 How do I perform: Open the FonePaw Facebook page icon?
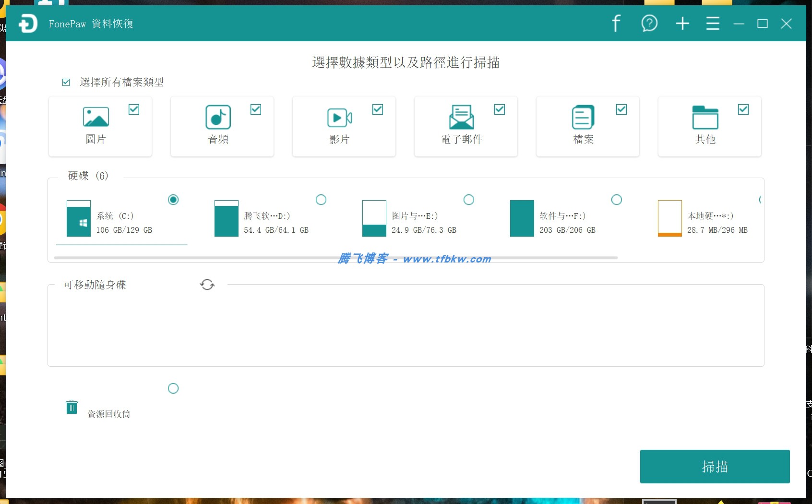pos(616,23)
